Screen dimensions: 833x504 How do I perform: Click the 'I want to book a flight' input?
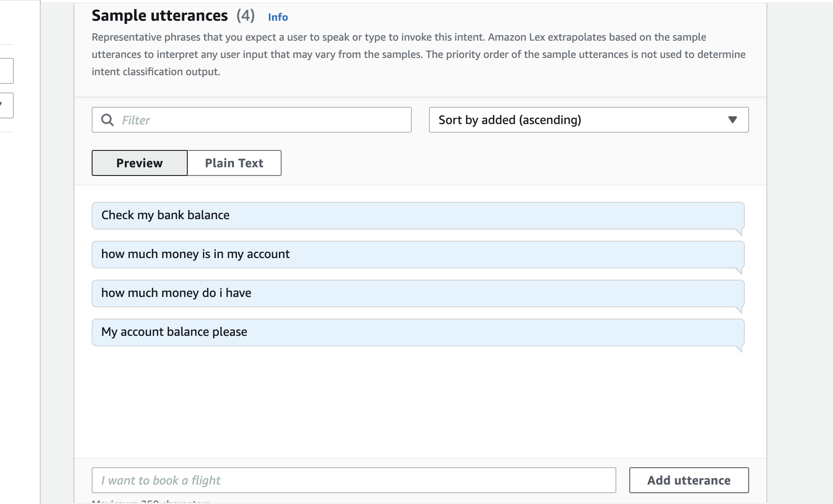[353, 480]
